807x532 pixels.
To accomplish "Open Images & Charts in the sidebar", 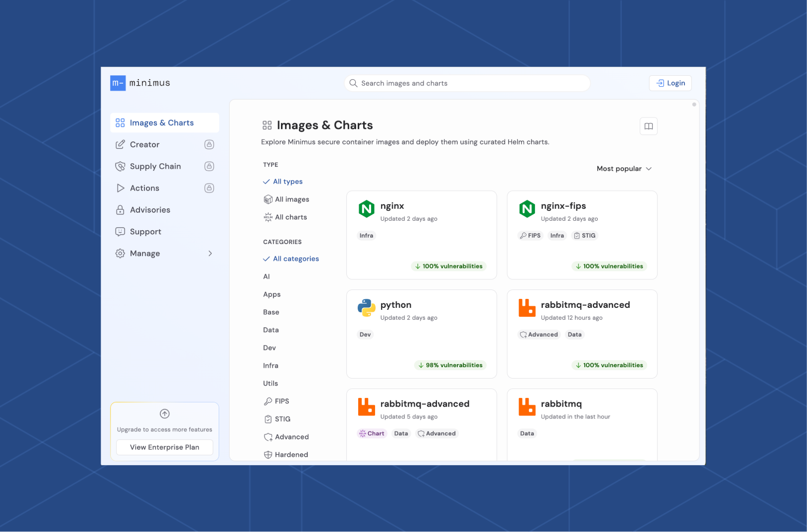I will click(x=164, y=123).
